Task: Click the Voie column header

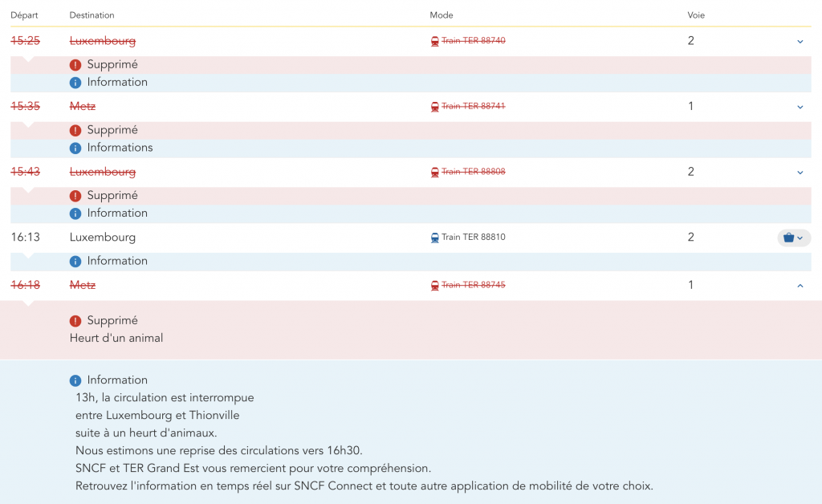Action: 696,15
